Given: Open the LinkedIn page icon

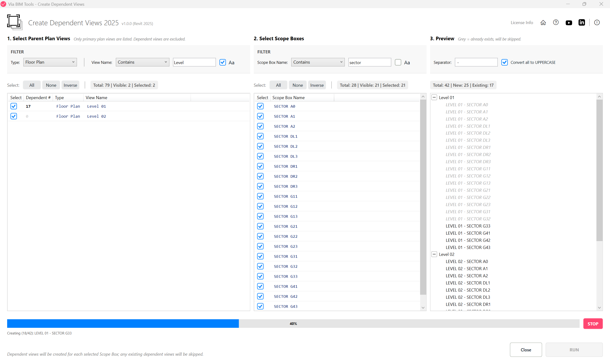Looking at the screenshot, I should tap(582, 23).
